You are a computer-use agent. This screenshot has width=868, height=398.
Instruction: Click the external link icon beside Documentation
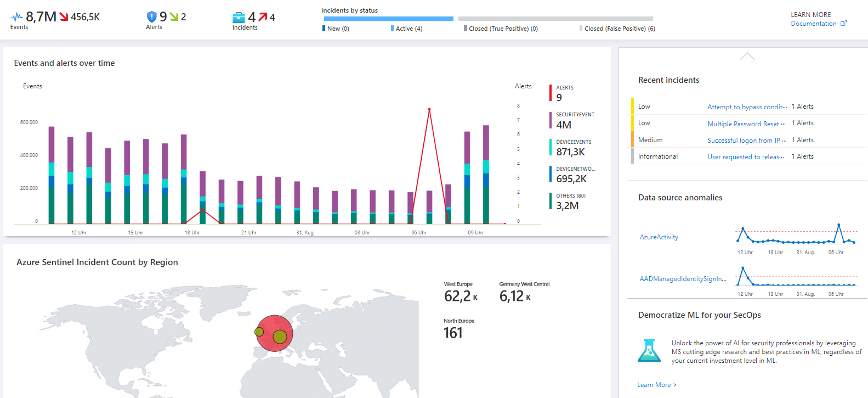click(x=843, y=23)
